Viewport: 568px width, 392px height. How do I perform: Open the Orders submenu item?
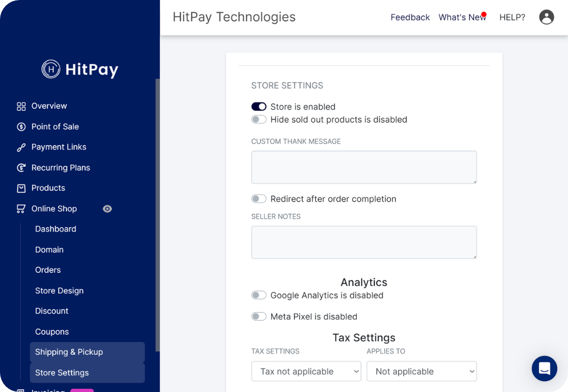click(48, 270)
